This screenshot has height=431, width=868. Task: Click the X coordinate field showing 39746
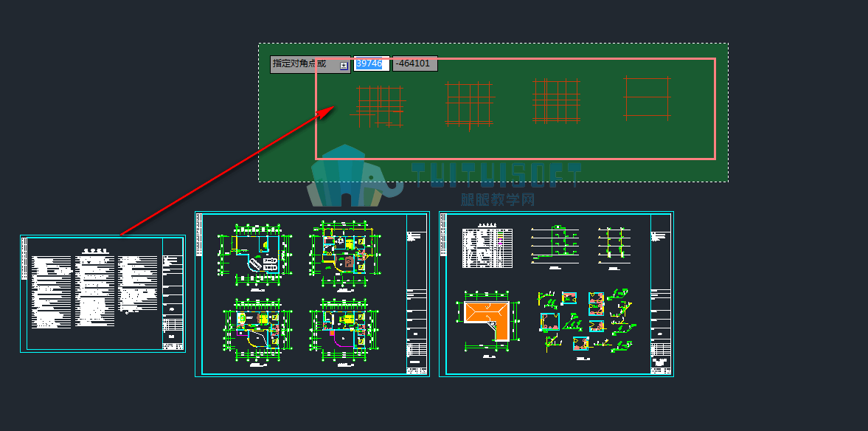point(371,63)
